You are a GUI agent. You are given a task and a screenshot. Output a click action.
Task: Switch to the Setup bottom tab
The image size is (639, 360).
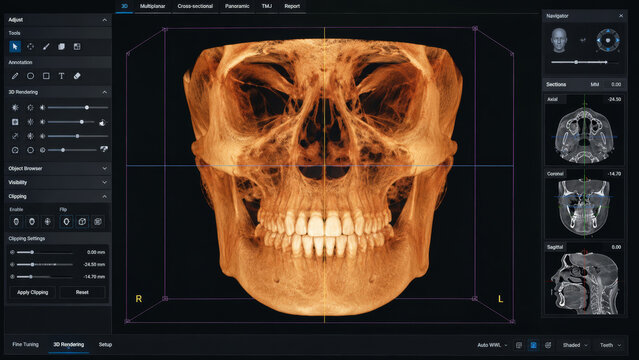(x=105, y=345)
